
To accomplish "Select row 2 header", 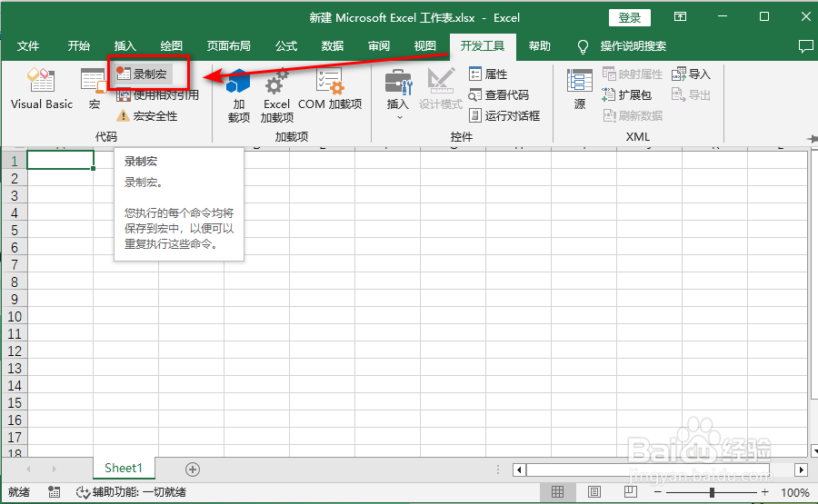I will 14,178.
